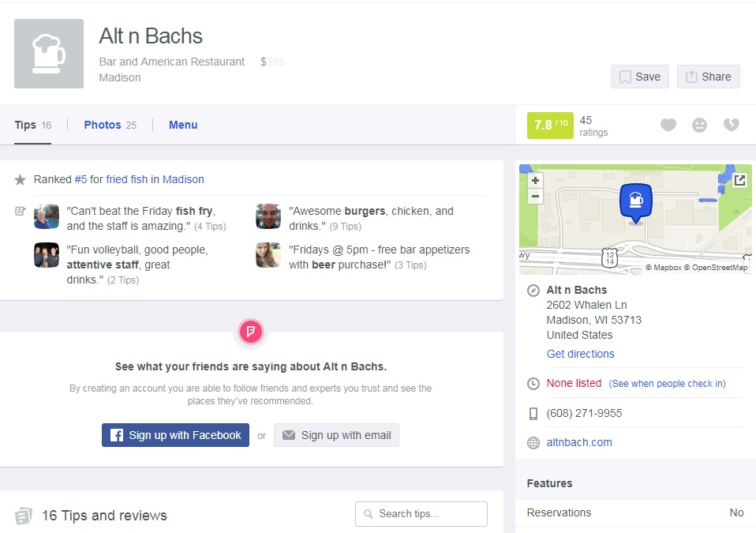
Task: Click the Features heading
Action: coord(550,483)
